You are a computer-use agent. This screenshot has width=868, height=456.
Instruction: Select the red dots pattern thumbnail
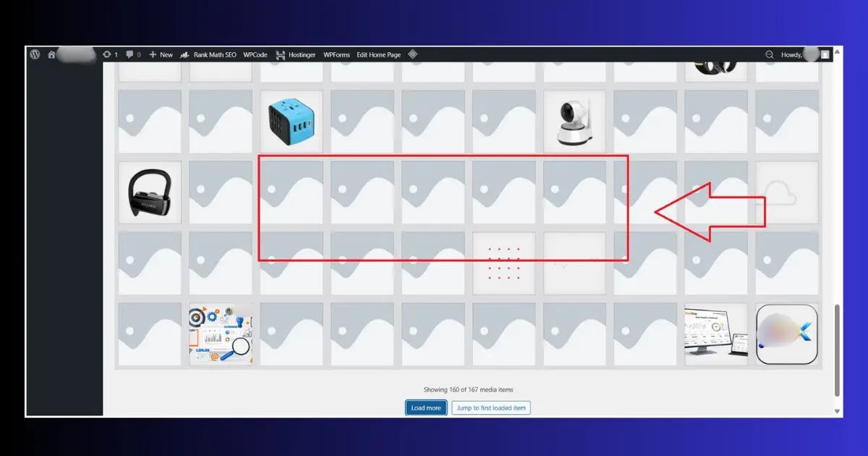click(x=504, y=263)
